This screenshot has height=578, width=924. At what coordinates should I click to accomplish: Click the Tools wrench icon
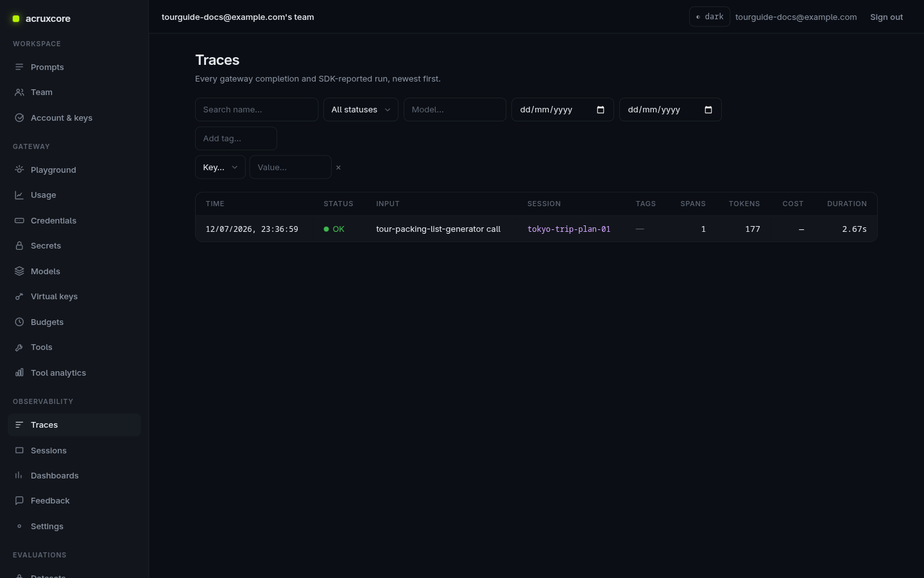(19, 347)
